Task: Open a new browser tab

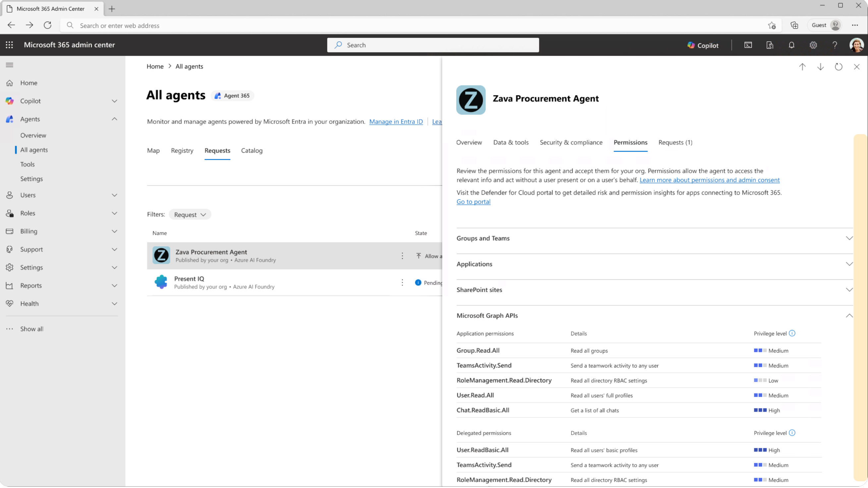Action: (112, 9)
